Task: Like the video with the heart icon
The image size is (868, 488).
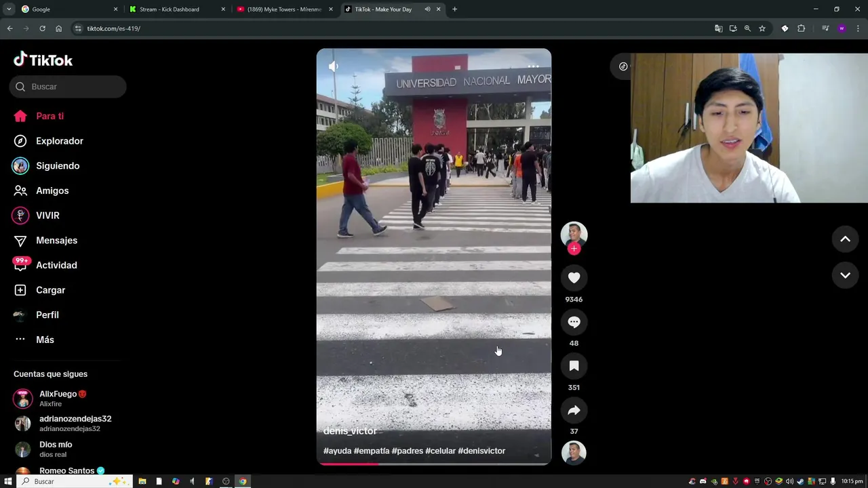Action: coord(574,278)
